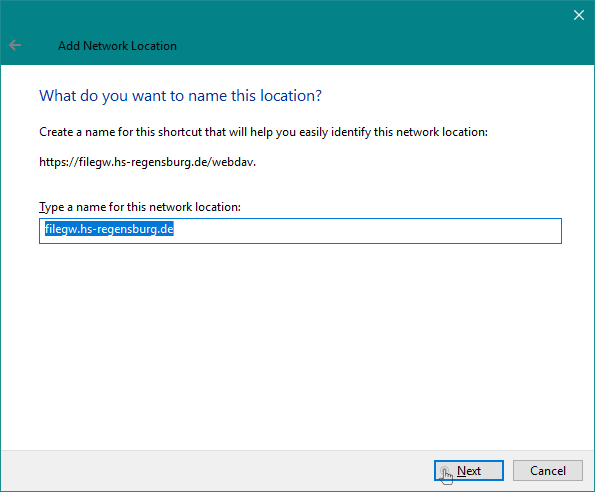Place cursor right after ".de" in textbox
Image resolution: width=595 pixels, height=492 pixels.
174,229
